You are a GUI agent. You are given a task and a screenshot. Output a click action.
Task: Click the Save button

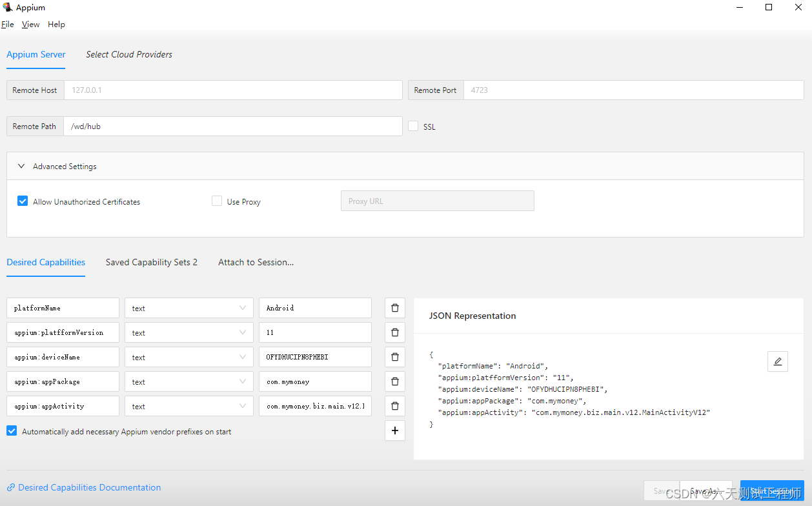pos(661,491)
